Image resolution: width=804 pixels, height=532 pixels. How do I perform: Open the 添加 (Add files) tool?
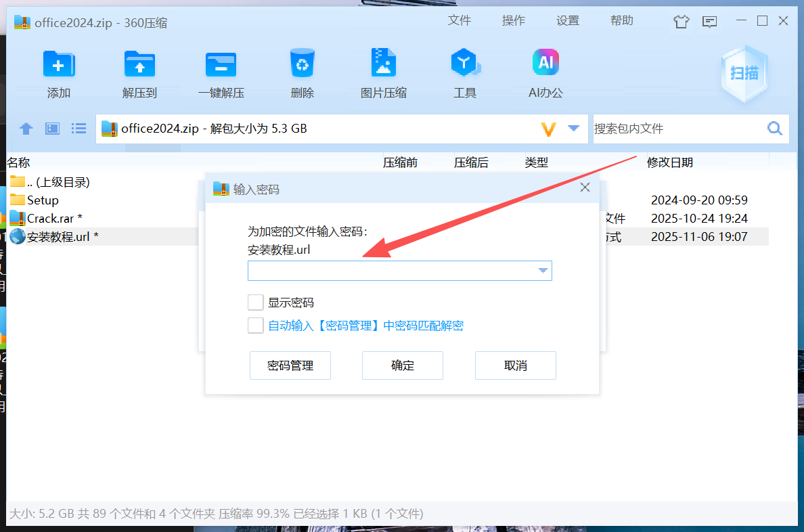point(59,72)
